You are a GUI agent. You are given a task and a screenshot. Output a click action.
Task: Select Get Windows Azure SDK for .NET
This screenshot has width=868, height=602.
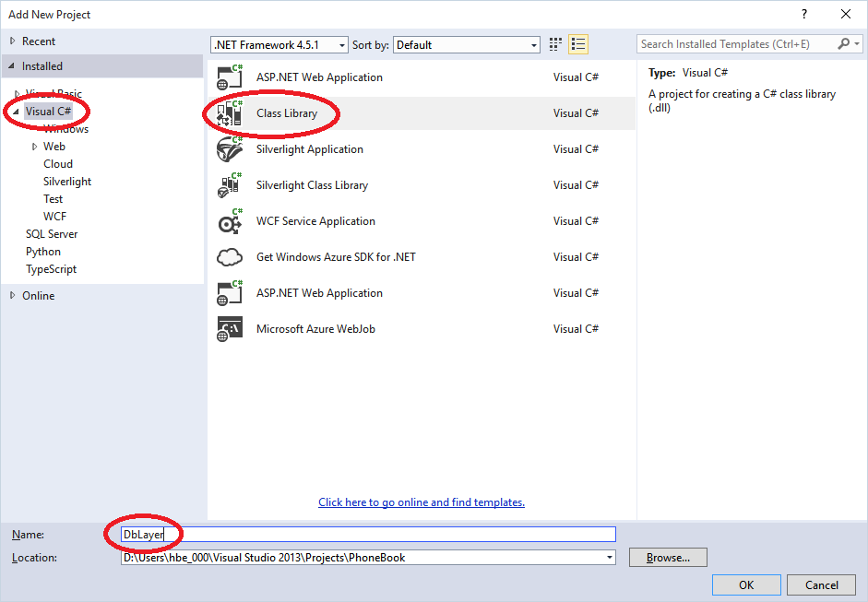[336, 257]
